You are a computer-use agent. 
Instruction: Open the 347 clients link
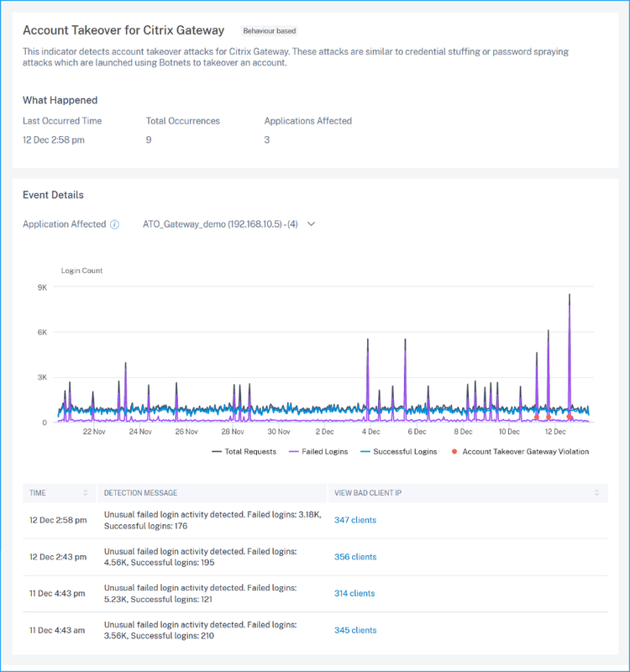point(355,520)
